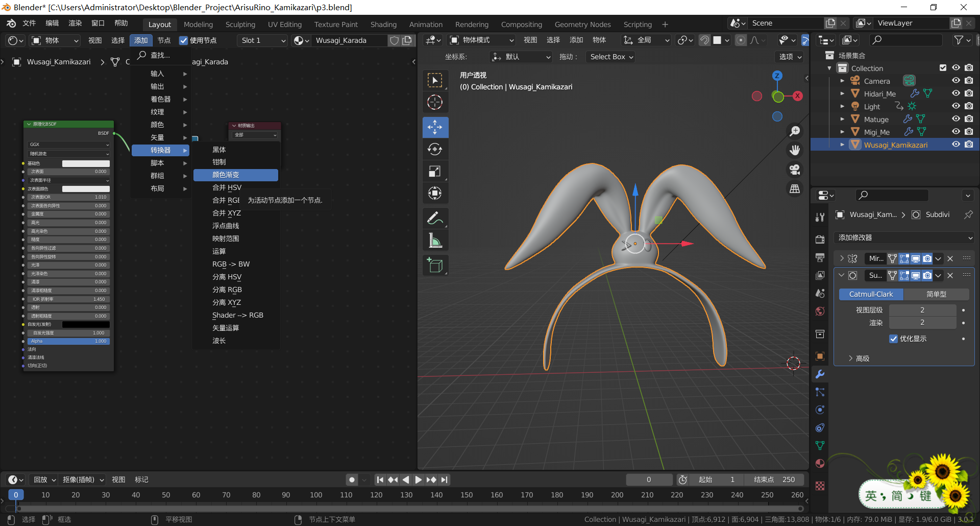Select the Move tool in viewport toolbar
The image size is (980, 526).
(x=435, y=127)
